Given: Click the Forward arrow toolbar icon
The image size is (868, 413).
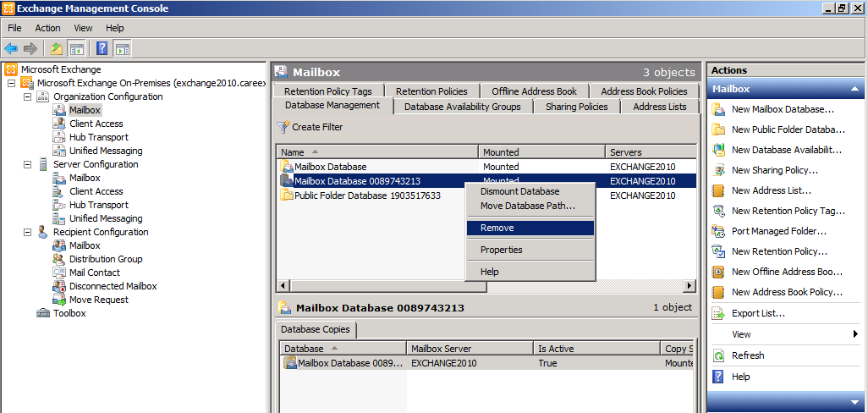Looking at the screenshot, I should coord(30,49).
